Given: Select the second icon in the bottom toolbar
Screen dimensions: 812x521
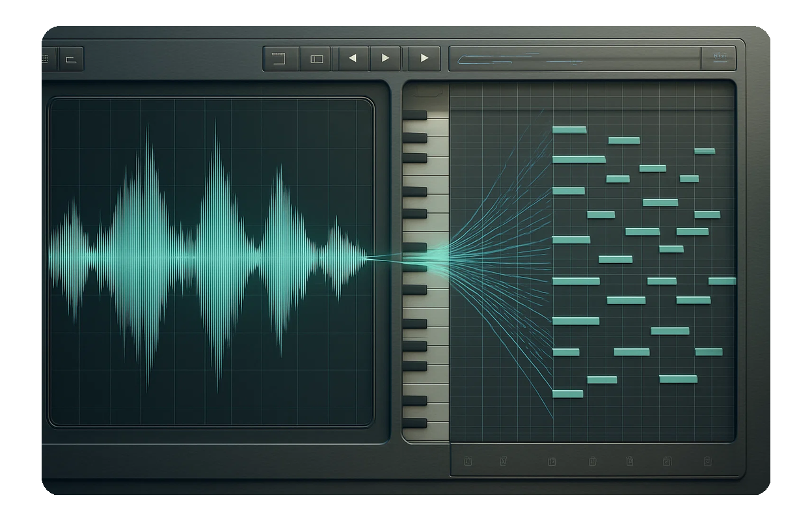Looking at the screenshot, I should click(504, 462).
